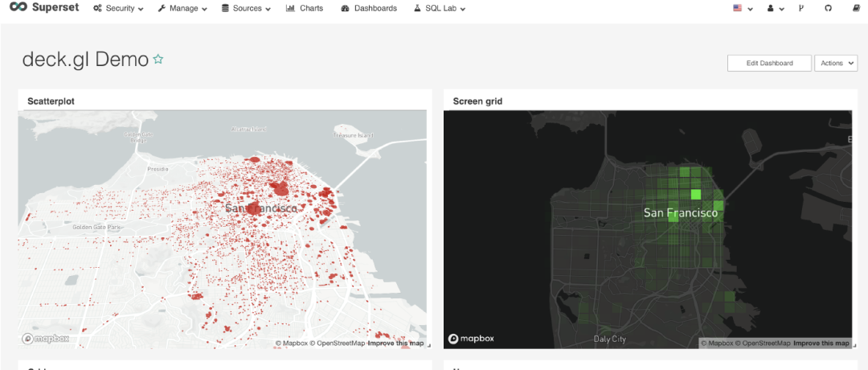Image resolution: width=868 pixels, height=370 pixels.
Task: Open the Actions dropdown
Action: tap(836, 64)
